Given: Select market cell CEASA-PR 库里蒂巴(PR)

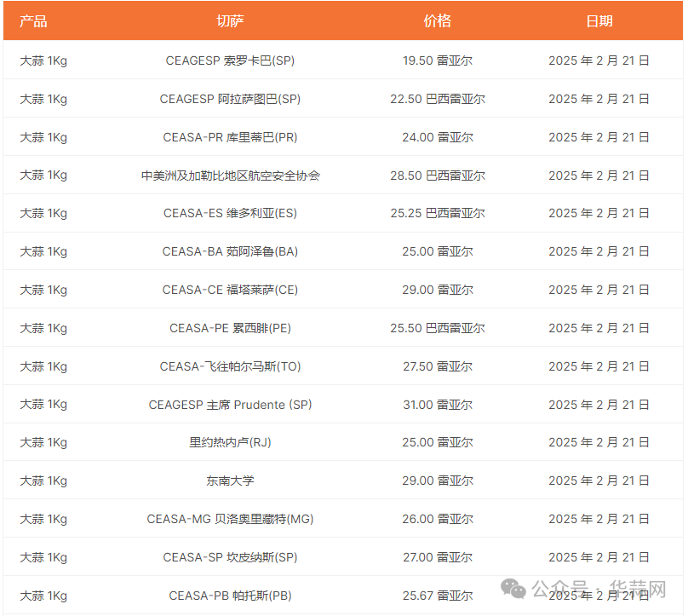Looking at the screenshot, I should [x=230, y=137].
